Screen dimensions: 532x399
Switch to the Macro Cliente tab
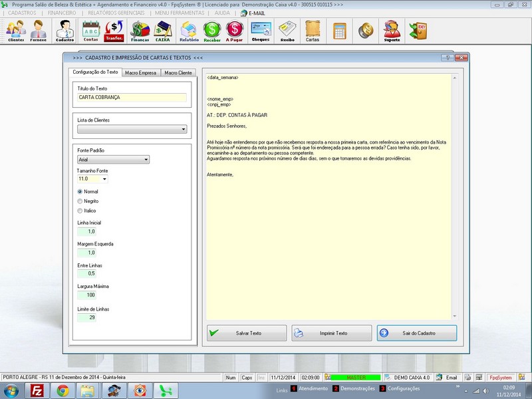pos(178,72)
